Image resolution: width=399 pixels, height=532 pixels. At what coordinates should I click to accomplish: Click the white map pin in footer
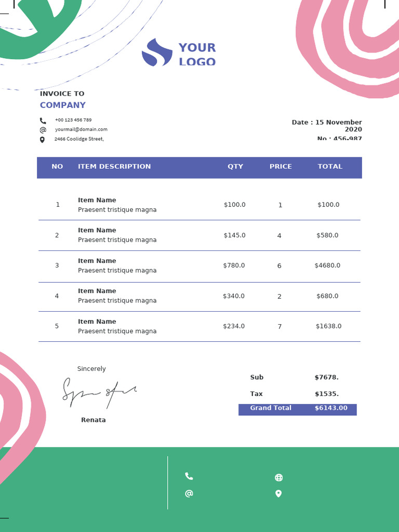(x=278, y=494)
